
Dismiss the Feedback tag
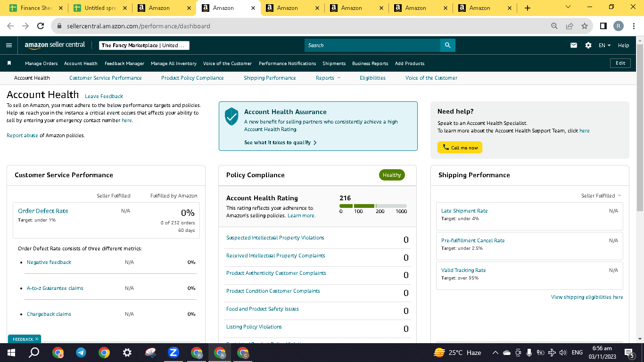pyautogui.click(x=37, y=339)
